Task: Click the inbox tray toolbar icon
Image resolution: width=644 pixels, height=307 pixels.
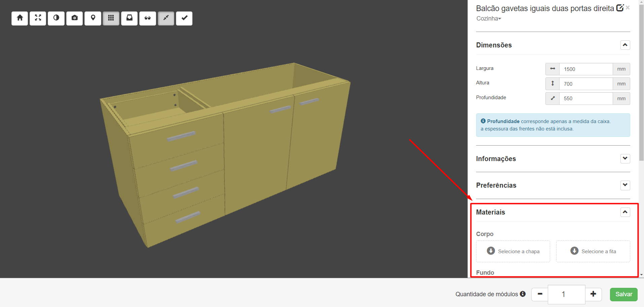Action: pyautogui.click(x=129, y=18)
